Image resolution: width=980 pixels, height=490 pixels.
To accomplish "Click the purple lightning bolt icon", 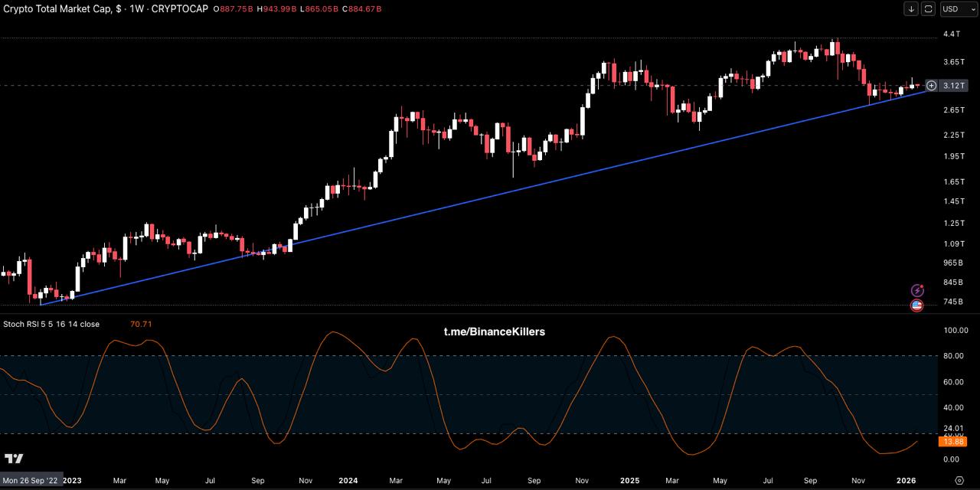I will click(x=917, y=290).
